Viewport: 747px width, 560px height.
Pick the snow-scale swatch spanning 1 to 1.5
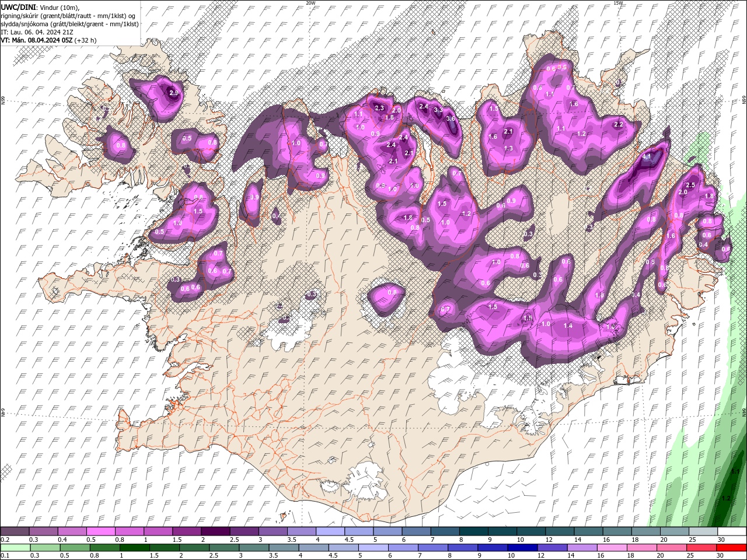[x=158, y=531]
